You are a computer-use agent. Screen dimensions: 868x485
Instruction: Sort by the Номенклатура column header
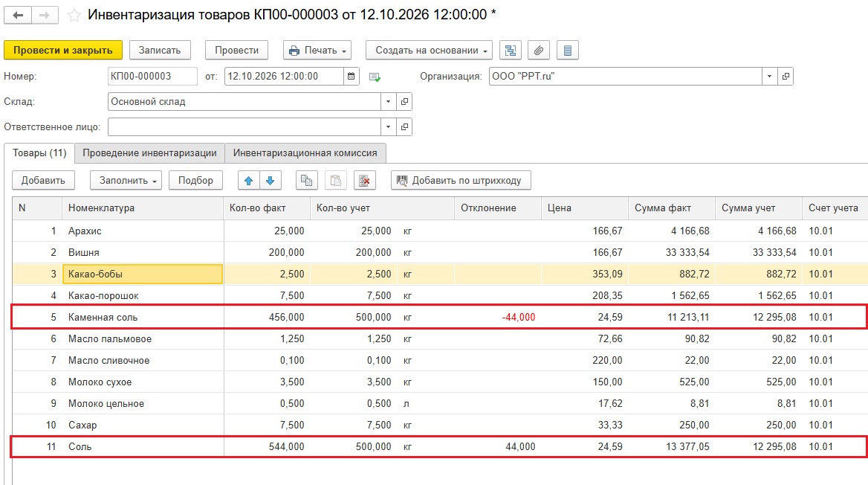click(x=142, y=208)
